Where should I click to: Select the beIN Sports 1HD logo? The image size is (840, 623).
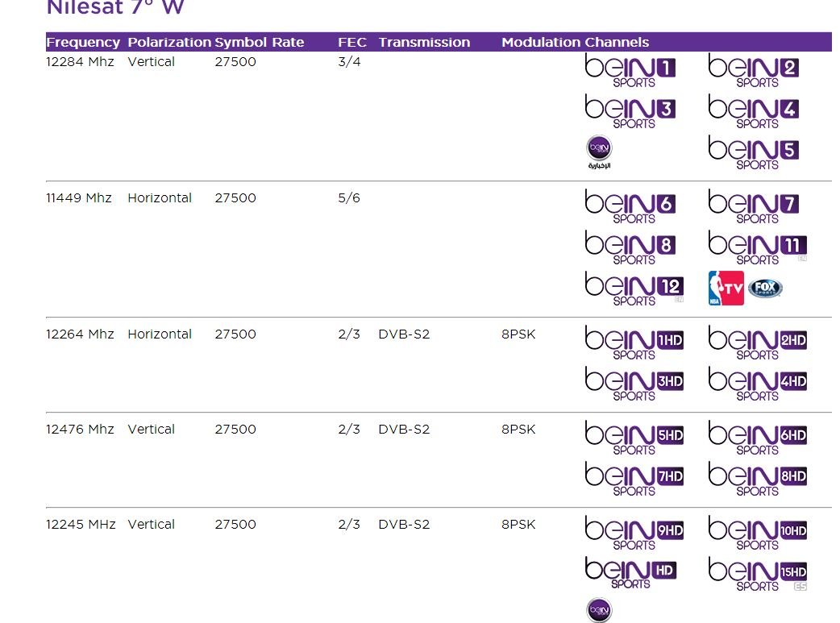tap(634, 343)
